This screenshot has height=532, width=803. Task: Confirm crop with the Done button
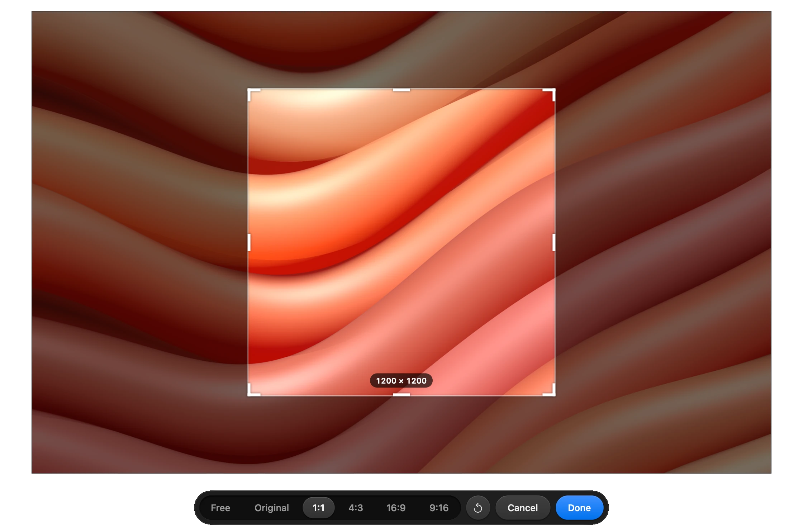(579, 508)
